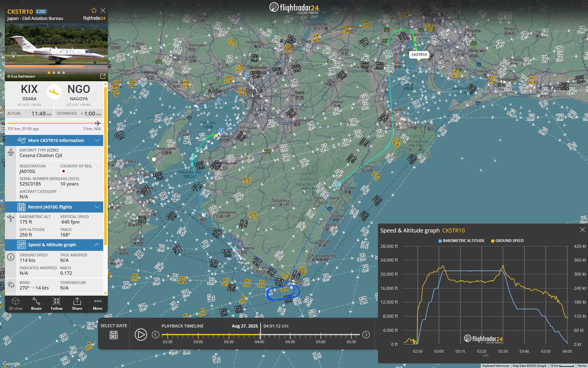The image size is (588, 368).
Task: Click the Follow aircraft icon
Action: coord(57,304)
